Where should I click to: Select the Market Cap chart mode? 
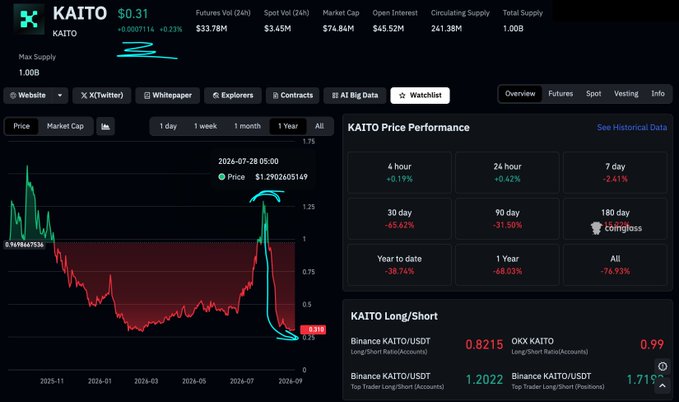65,126
